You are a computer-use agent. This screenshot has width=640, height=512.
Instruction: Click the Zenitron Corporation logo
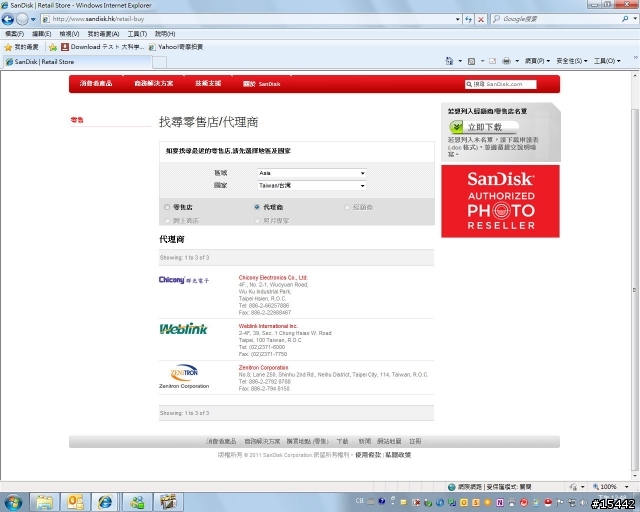184,376
